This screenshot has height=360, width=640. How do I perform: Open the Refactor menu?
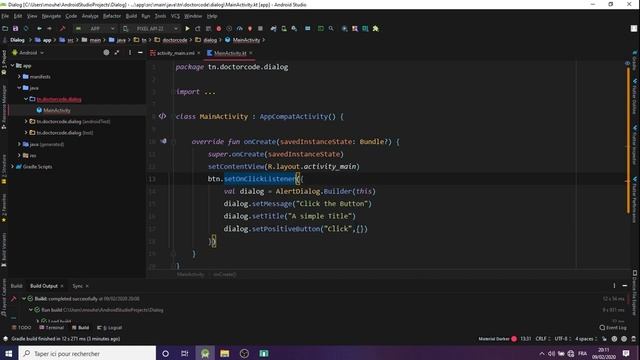point(112,16)
